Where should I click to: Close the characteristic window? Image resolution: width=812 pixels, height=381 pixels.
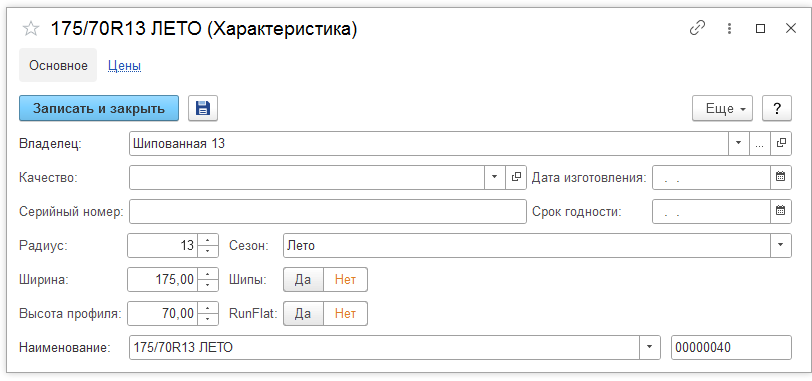(x=791, y=28)
